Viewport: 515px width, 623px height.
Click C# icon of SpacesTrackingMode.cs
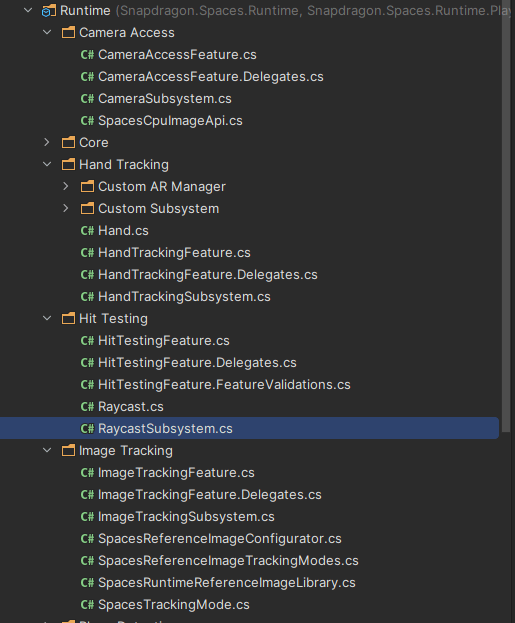87,604
